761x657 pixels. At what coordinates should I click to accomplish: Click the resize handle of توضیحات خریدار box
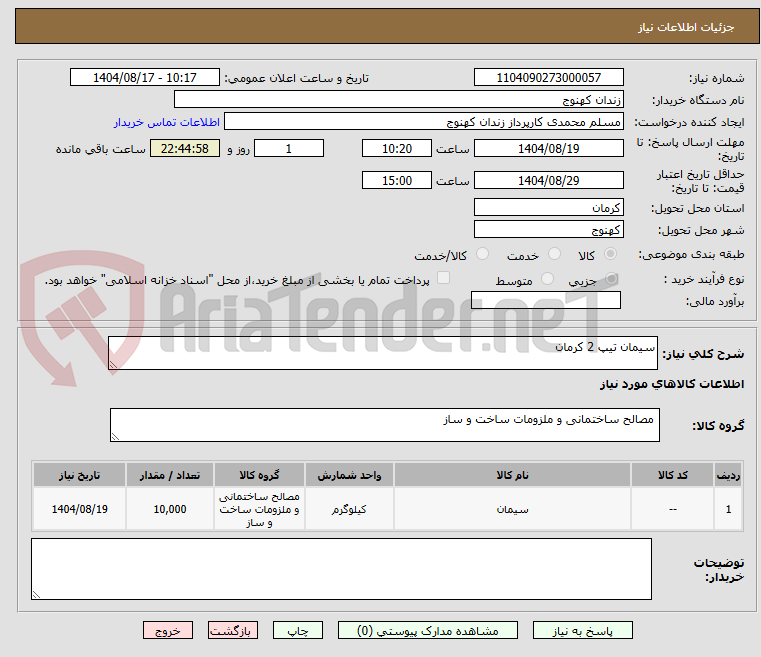[36, 594]
